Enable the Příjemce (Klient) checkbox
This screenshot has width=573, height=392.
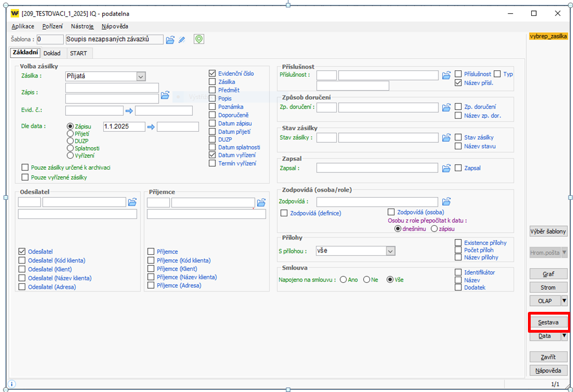click(x=151, y=268)
